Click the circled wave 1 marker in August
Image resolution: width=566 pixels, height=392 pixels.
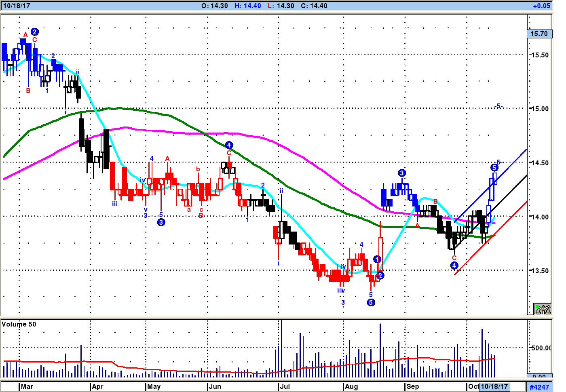377,259
